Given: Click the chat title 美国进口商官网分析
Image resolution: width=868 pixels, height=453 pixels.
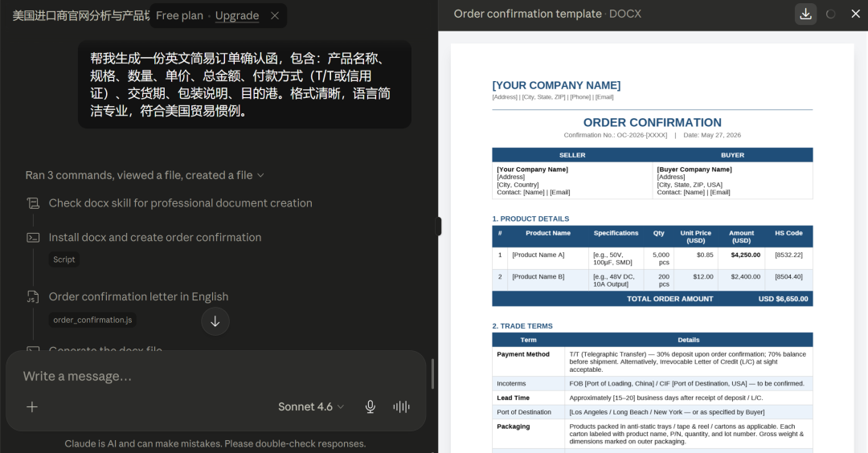Looking at the screenshot, I should tap(81, 15).
